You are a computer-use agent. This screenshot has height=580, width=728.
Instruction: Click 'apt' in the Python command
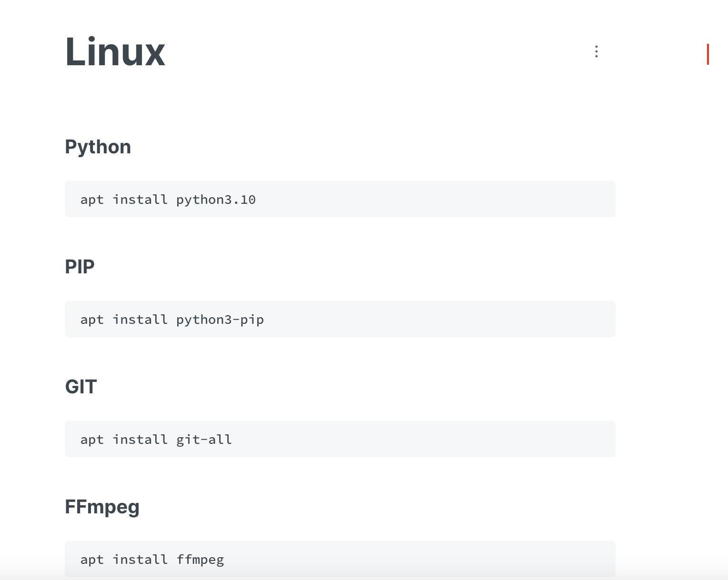(x=92, y=200)
